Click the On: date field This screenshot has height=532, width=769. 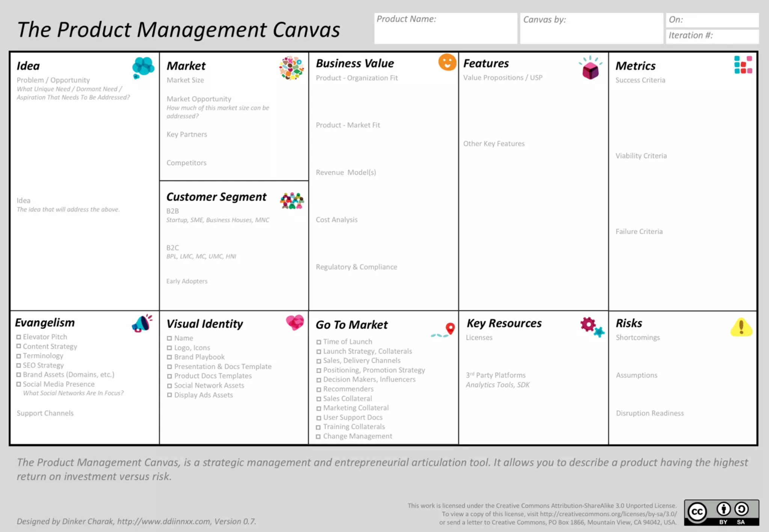click(x=712, y=20)
